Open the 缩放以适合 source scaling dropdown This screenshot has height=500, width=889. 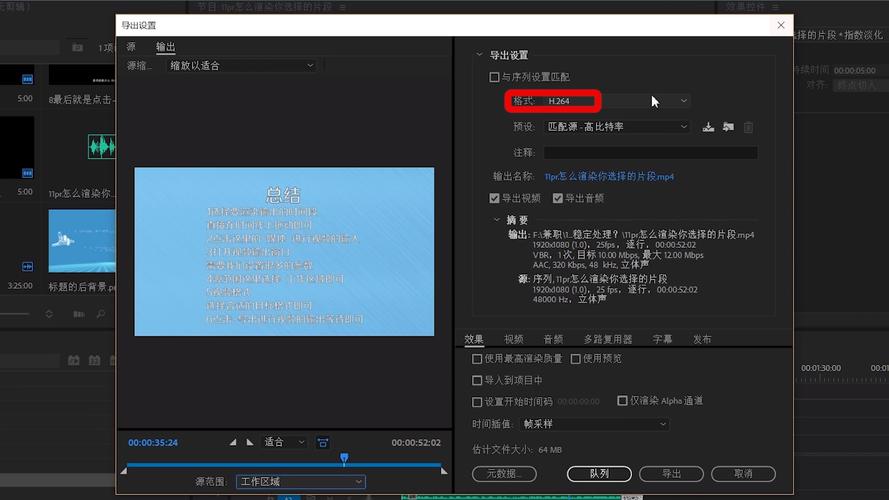[x=242, y=66]
